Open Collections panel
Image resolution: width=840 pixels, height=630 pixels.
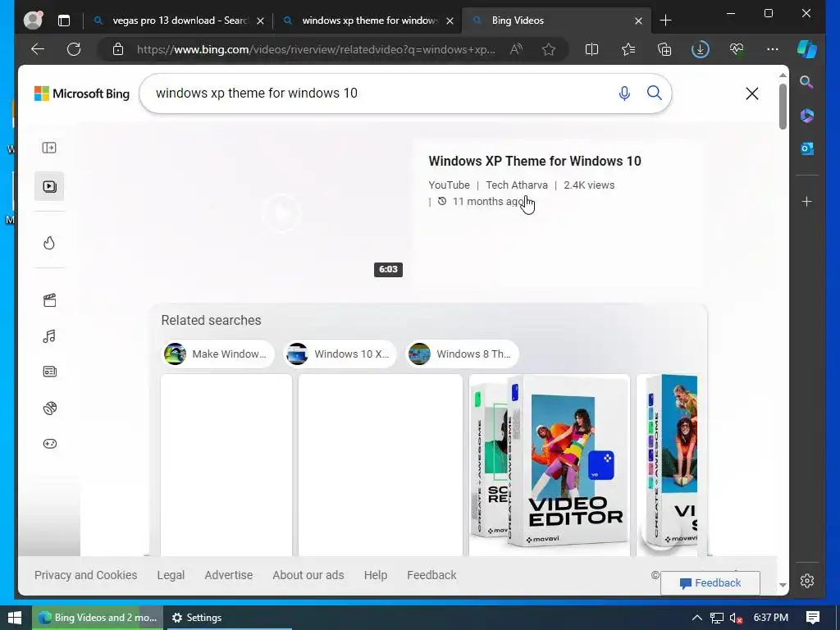click(664, 49)
